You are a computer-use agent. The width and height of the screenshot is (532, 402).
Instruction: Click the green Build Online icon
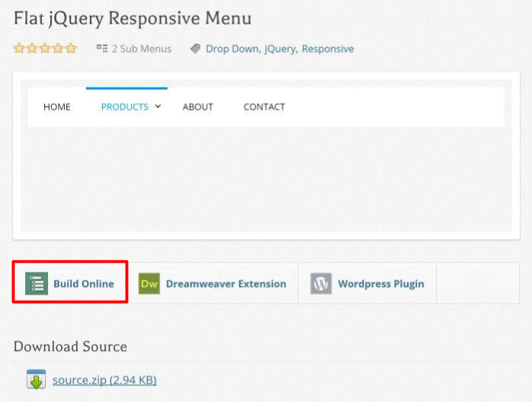point(37,283)
